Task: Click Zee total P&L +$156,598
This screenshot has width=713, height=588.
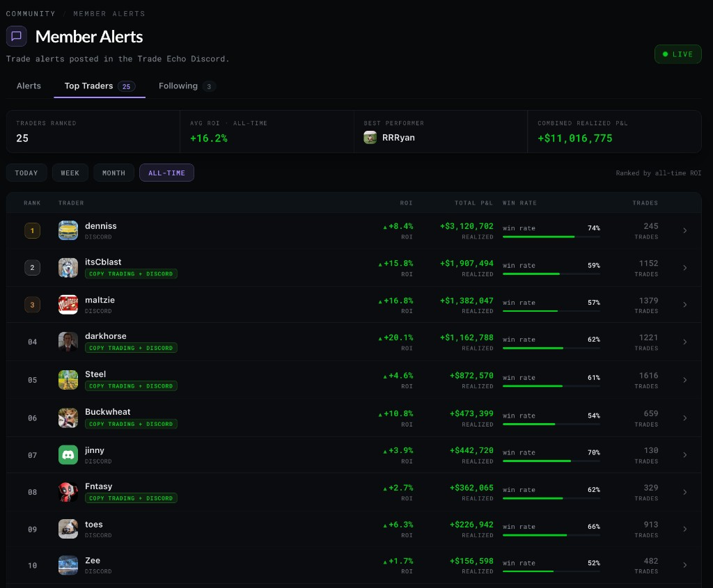Action: coord(471,561)
